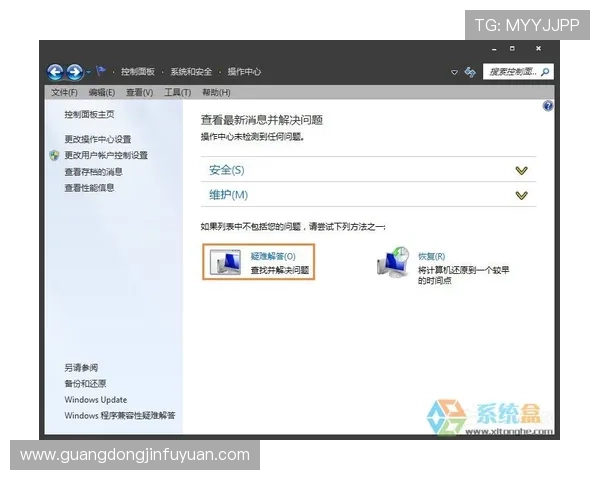
Task: Close the Action Center window
Action: click(x=538, y=49)
